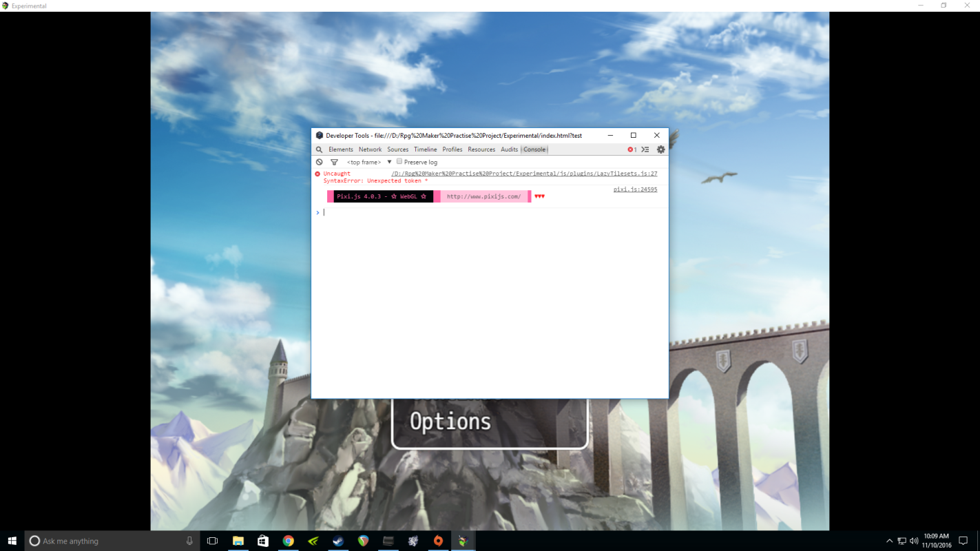Switch to the Elements tab
Screen dimensions: 980x551
341,149
